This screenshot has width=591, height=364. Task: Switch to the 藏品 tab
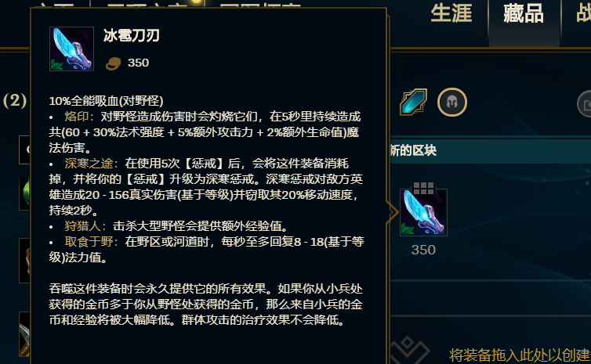coord(524,13)
